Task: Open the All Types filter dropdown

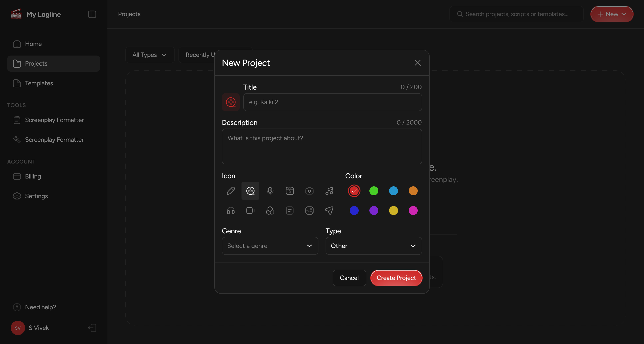Action: [x=150, y=55]
